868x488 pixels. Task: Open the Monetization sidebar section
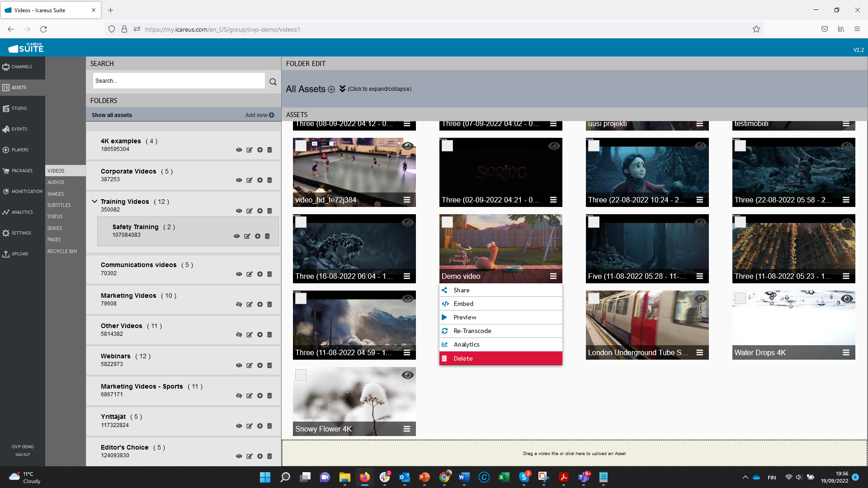23,192
